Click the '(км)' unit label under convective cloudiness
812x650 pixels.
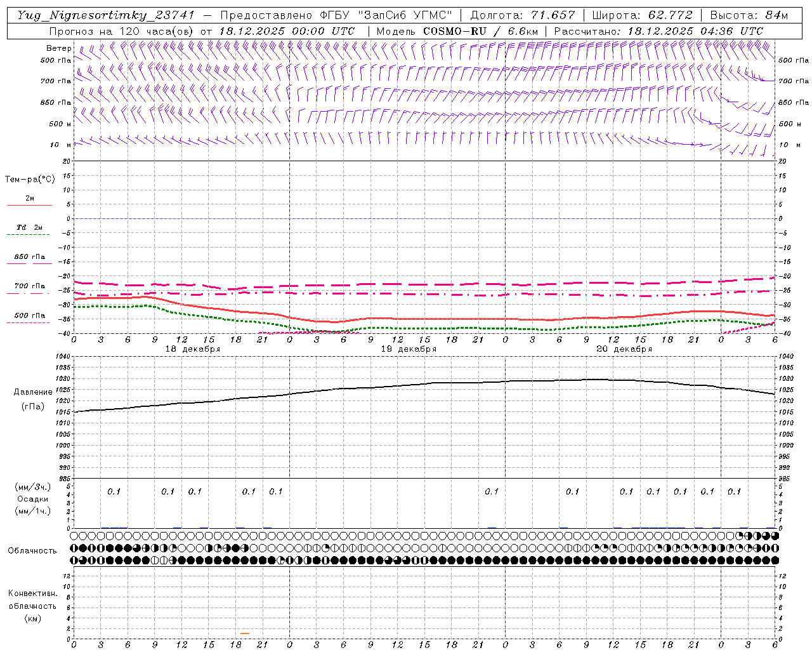coord(33,618)
